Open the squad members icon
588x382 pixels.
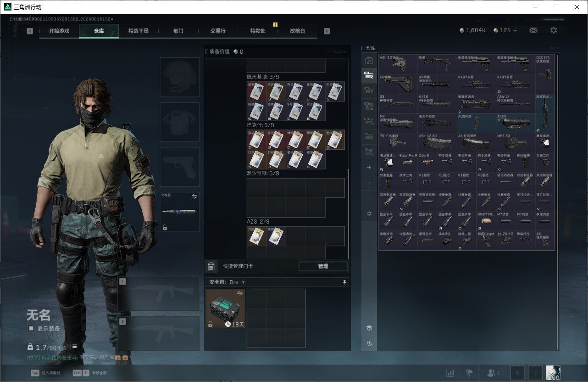(x=494, y=373)
